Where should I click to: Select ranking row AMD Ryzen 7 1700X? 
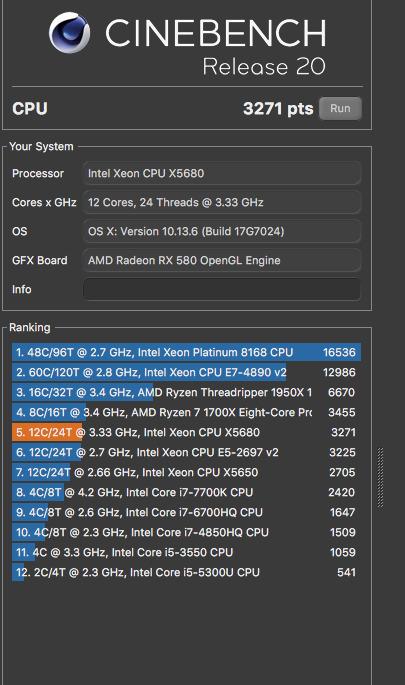point(187,412)
